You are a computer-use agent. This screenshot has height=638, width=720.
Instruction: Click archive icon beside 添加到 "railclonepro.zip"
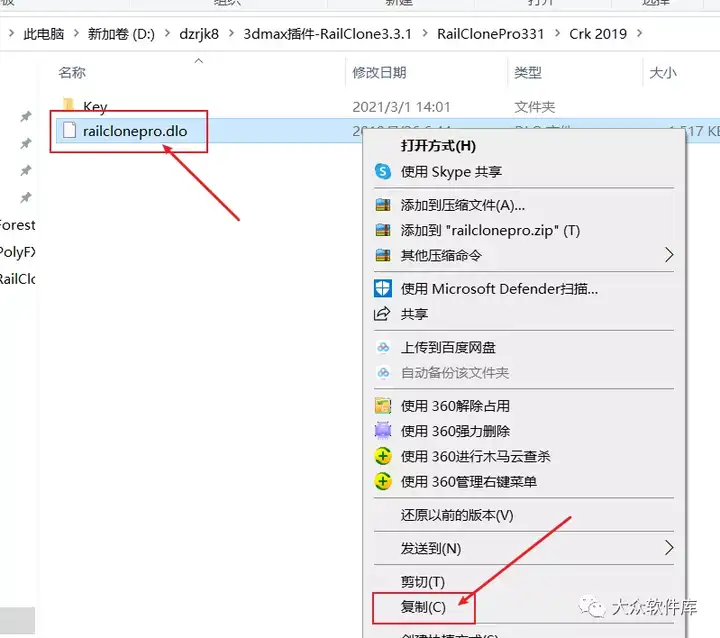[383, 230]
